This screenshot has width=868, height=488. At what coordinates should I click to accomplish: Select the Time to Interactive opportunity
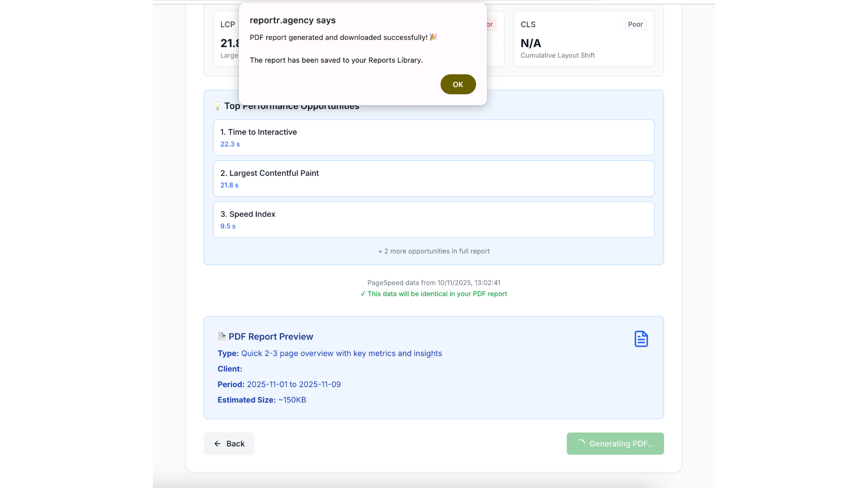tap(434, 137)
